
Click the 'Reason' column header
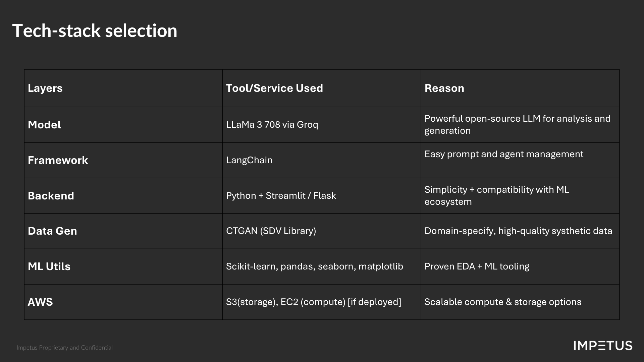tap(444, 88)
